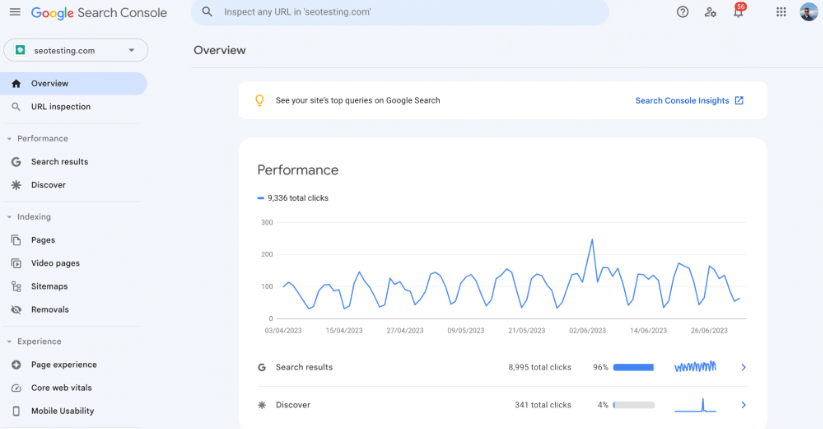Open the hamburger main menu
Viewport: 823px width, 429px height.
[15, 12]
